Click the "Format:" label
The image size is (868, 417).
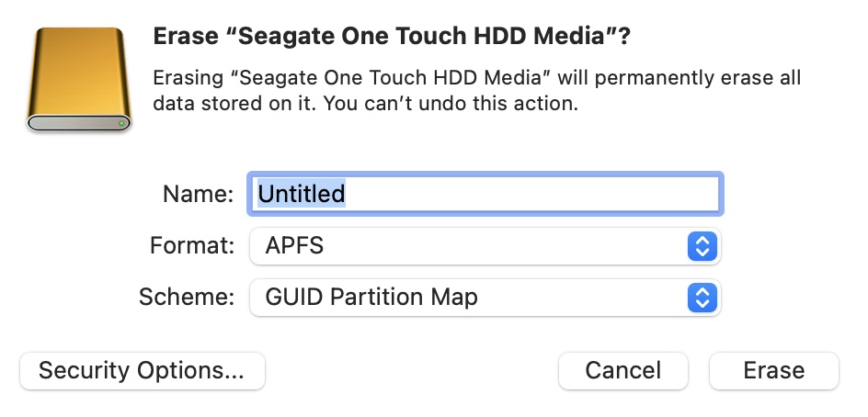click(191, 246)
